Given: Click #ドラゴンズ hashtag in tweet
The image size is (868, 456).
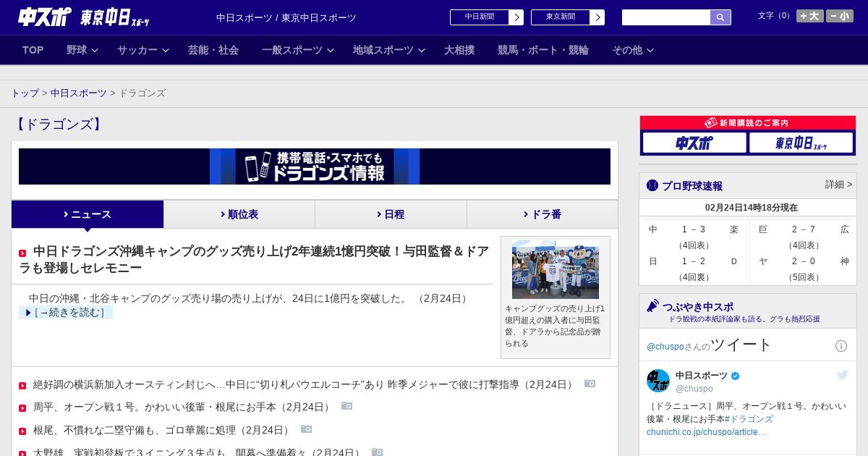Looking at the screenshot, I should click(x=749, y=419).
